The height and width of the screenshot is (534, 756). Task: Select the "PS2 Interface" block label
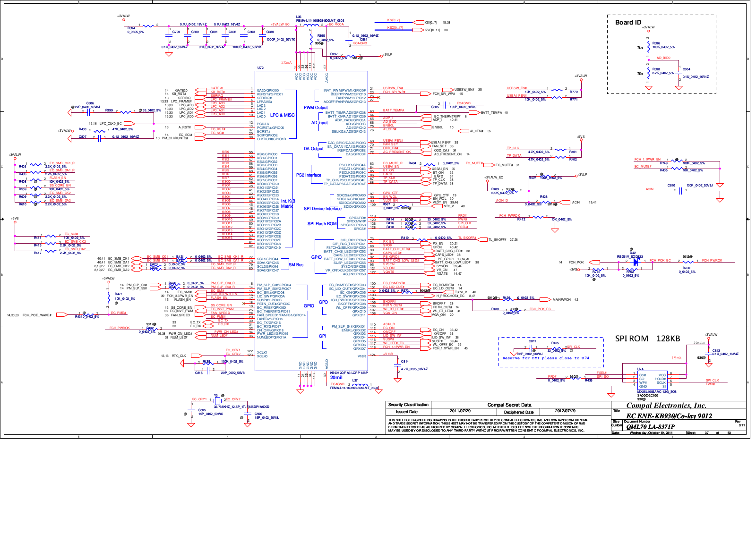[x=309, y=175]
